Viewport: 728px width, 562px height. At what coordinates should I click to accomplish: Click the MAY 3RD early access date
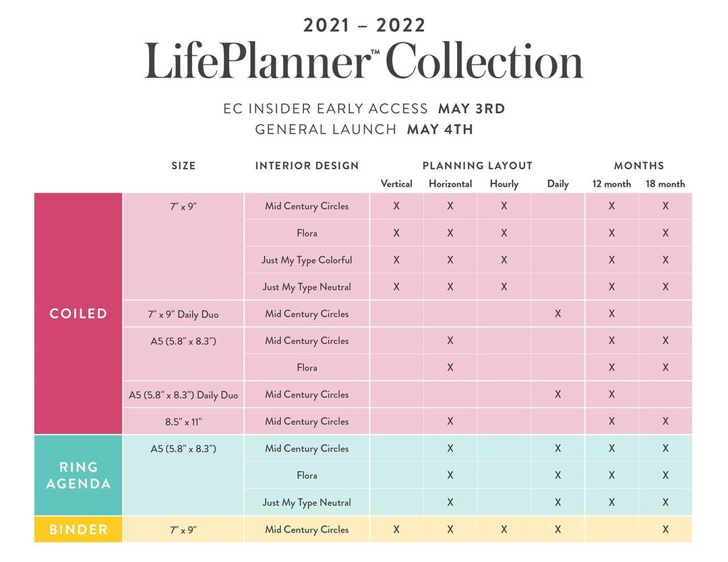pos(471,108)
